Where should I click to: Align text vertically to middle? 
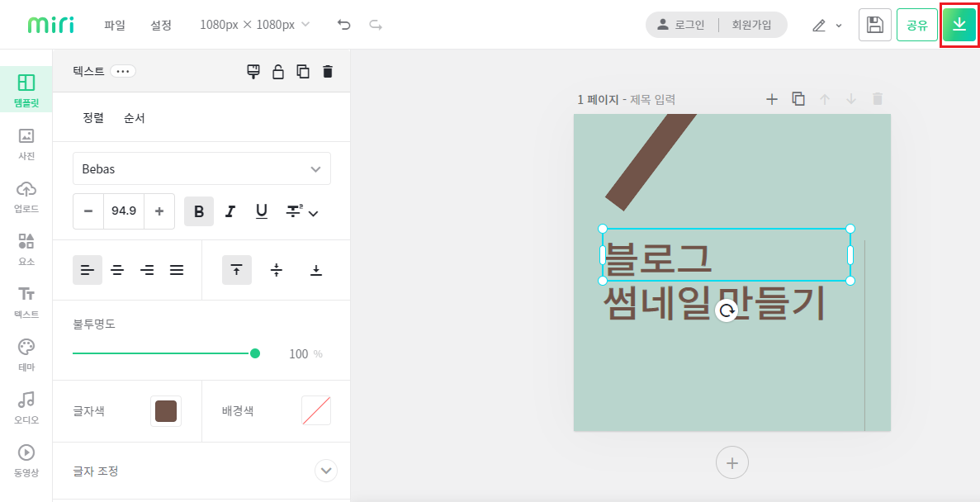click(277, 270)
